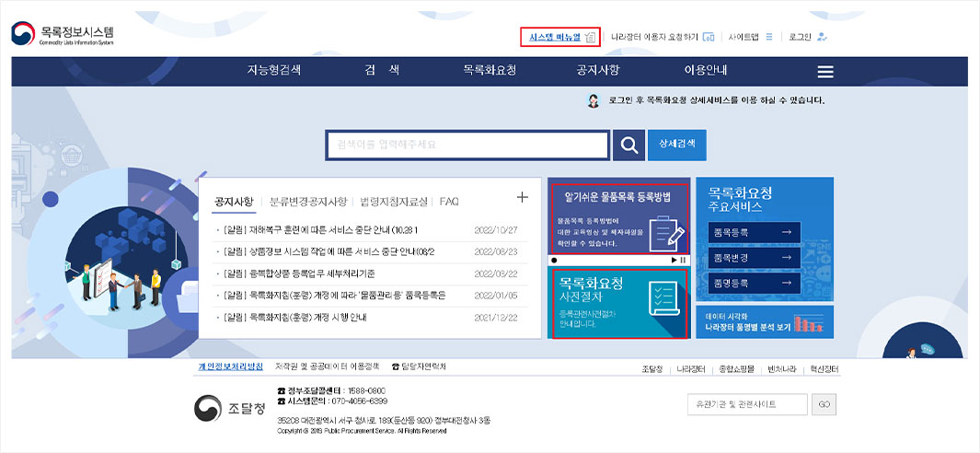Open the 유관기관 및 관련사이트 dropdown
The image size is (980, 453).
tap(747, 404)
